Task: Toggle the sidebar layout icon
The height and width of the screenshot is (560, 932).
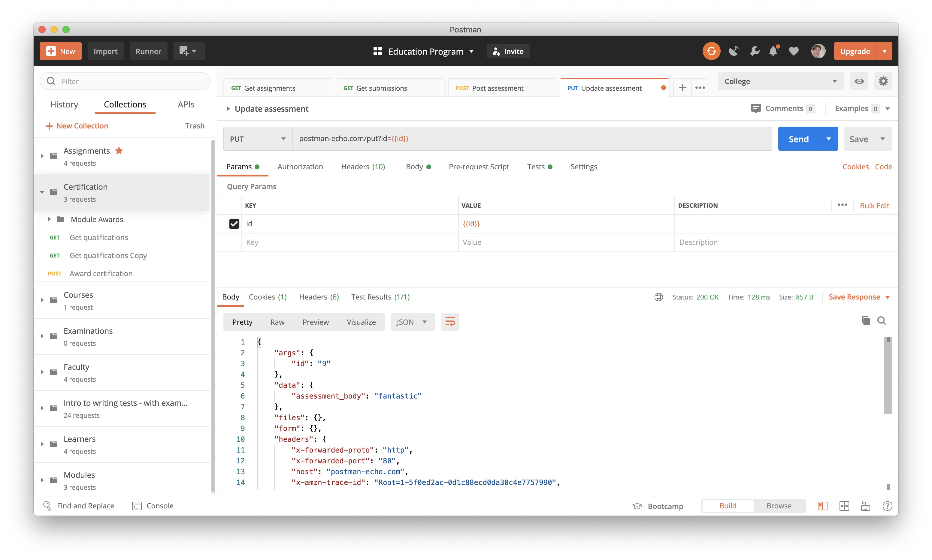Action: pos(822,506)
